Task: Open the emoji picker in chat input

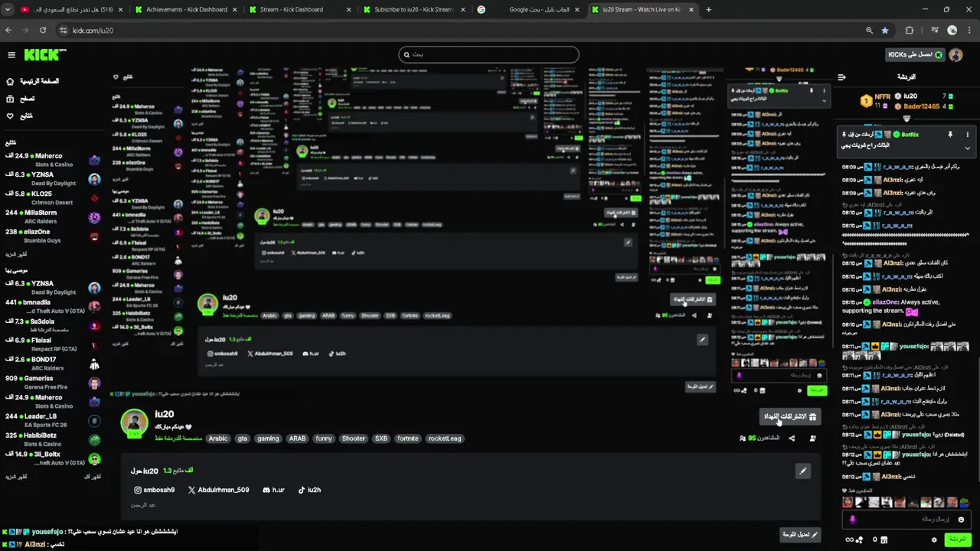Action: (x=962, y=520)
